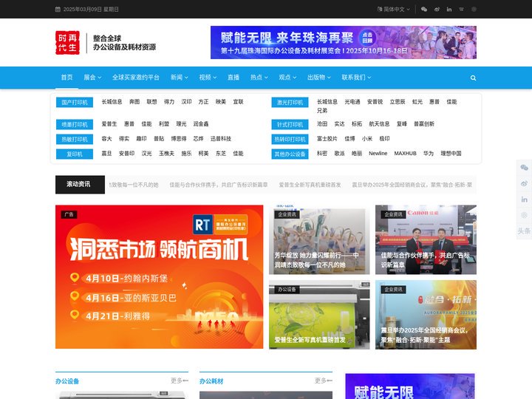
Task: Open the 芳华绽放 news card
Action: click(319, 239)
